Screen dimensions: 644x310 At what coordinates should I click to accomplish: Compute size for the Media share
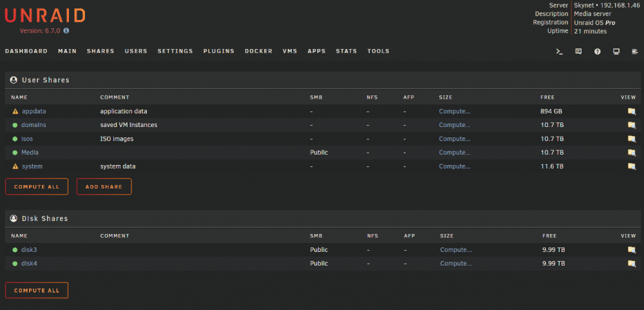(455, 153)
